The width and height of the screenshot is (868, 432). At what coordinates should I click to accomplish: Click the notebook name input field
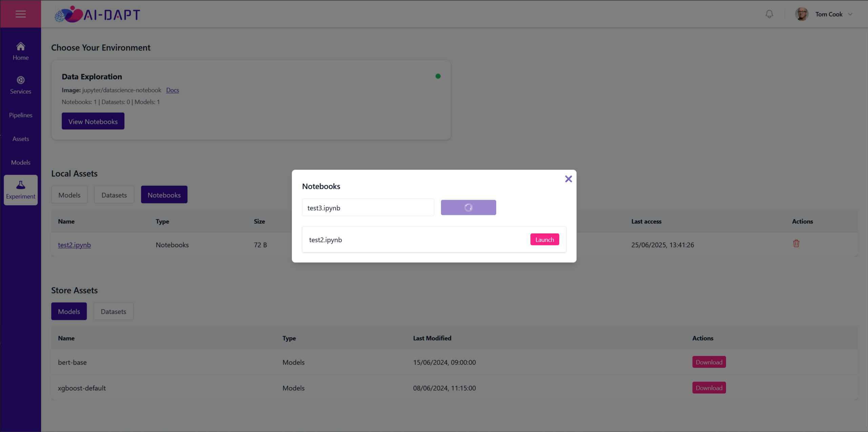[368, 208]
